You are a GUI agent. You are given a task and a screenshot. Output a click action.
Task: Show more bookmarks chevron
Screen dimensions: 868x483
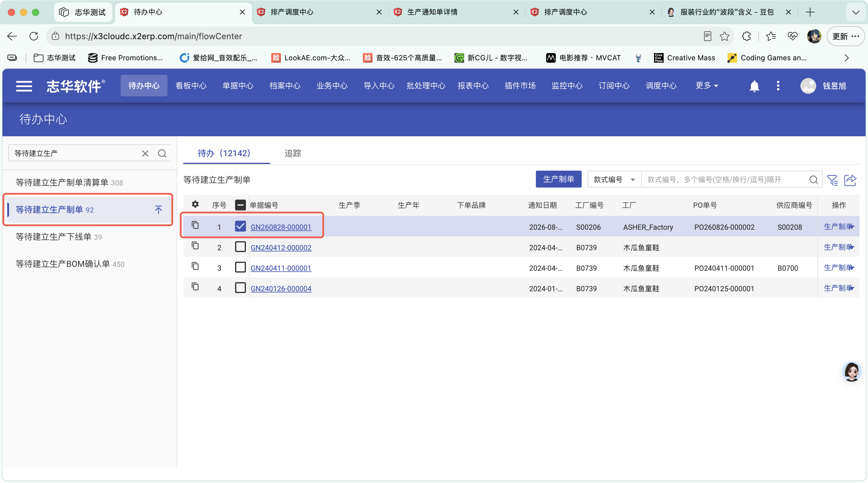click(x=846, y=58)
